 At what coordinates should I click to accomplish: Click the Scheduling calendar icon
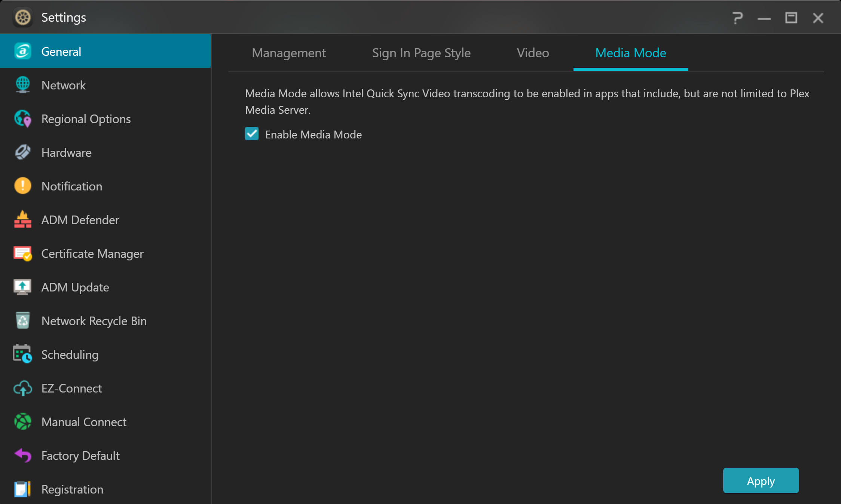[23, 354]
